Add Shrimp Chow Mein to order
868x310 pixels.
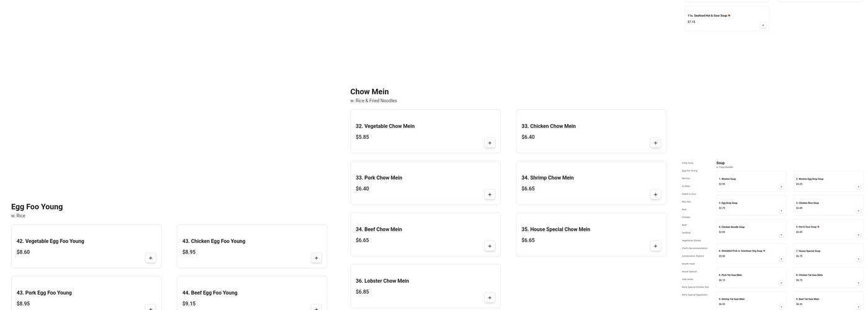click(x=655, y=195)
